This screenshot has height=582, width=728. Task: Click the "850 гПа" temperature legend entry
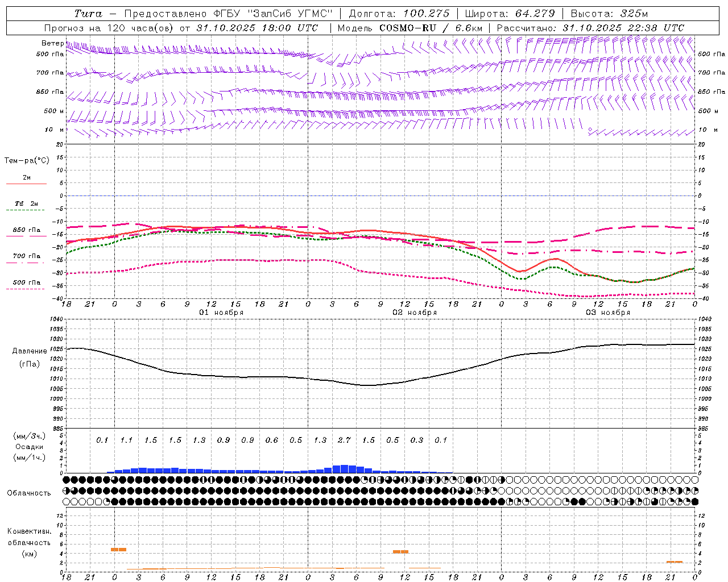[27, 230]
